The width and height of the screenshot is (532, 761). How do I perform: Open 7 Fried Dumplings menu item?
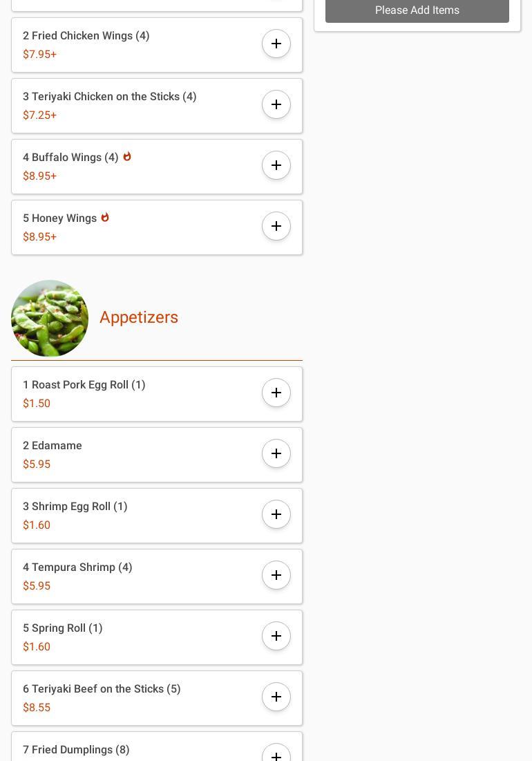(76, 749)
